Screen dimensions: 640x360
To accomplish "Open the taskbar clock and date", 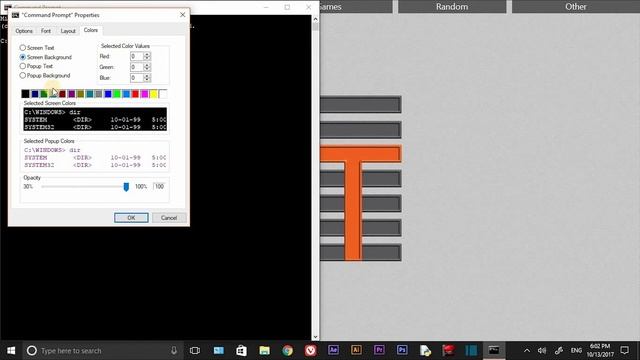I will [600, 351].
